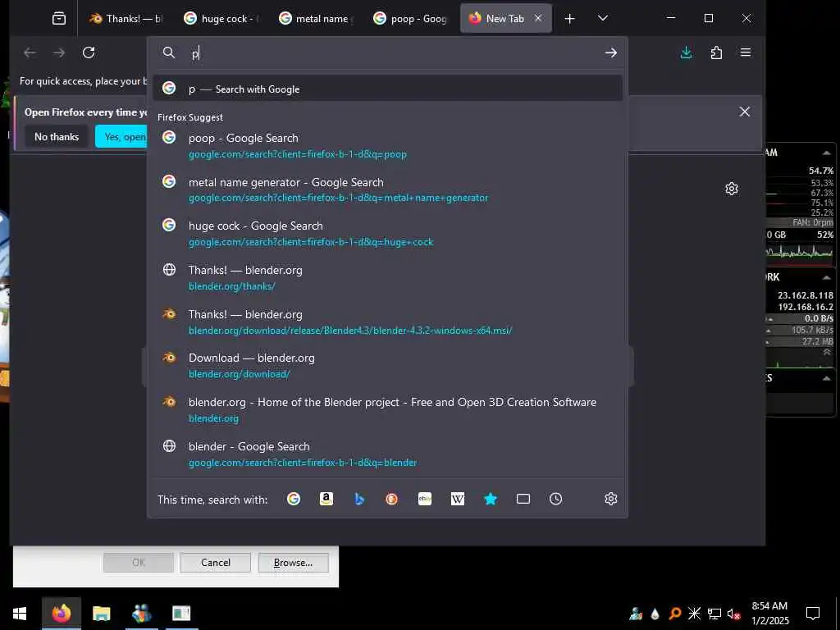
Task: Click Browse... in background dialog
Action: tap(293, 563)
